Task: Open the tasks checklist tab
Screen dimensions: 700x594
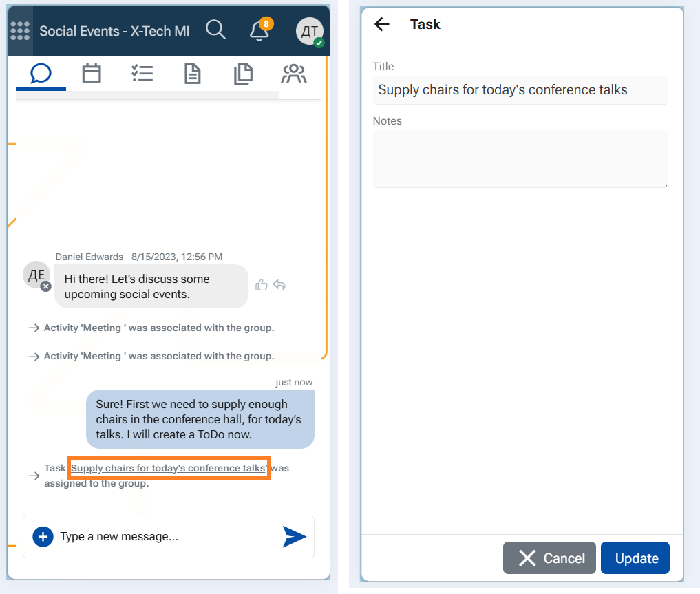Action: [x=142, y=73]
